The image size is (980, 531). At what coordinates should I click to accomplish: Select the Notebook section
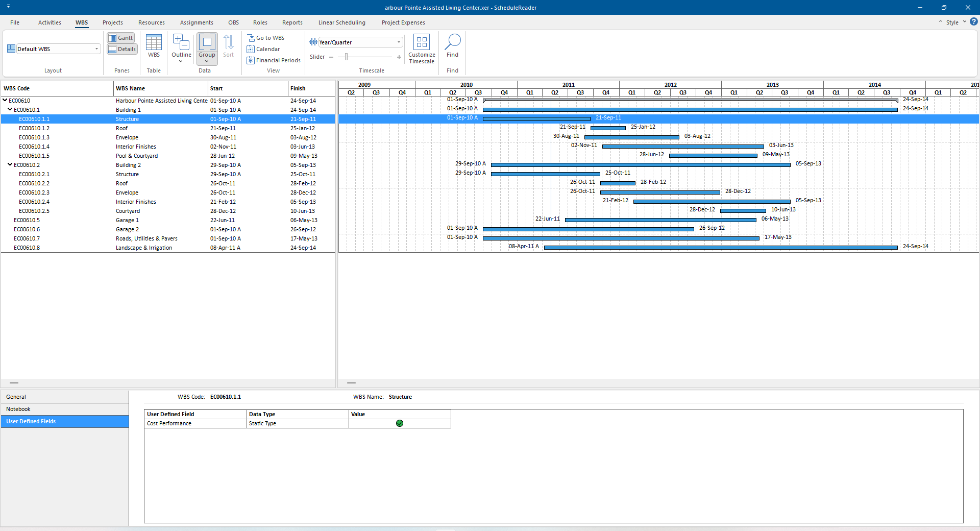tap(18, 409)
